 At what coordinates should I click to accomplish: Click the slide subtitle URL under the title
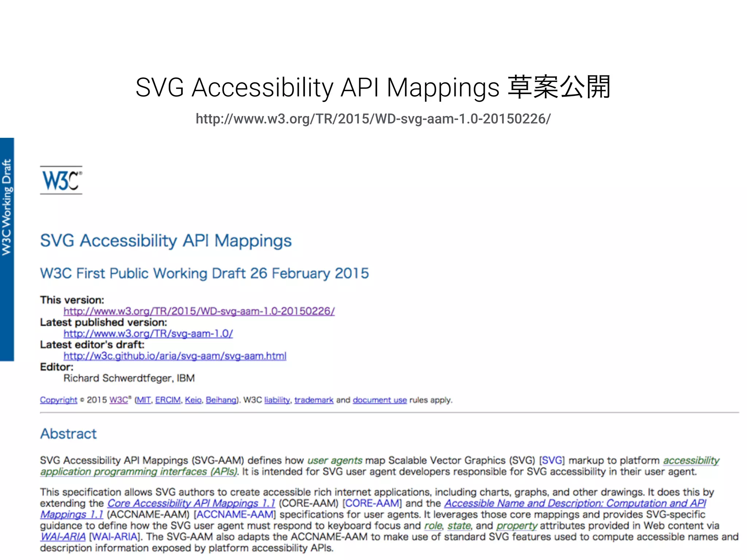(x=373, y=119)
